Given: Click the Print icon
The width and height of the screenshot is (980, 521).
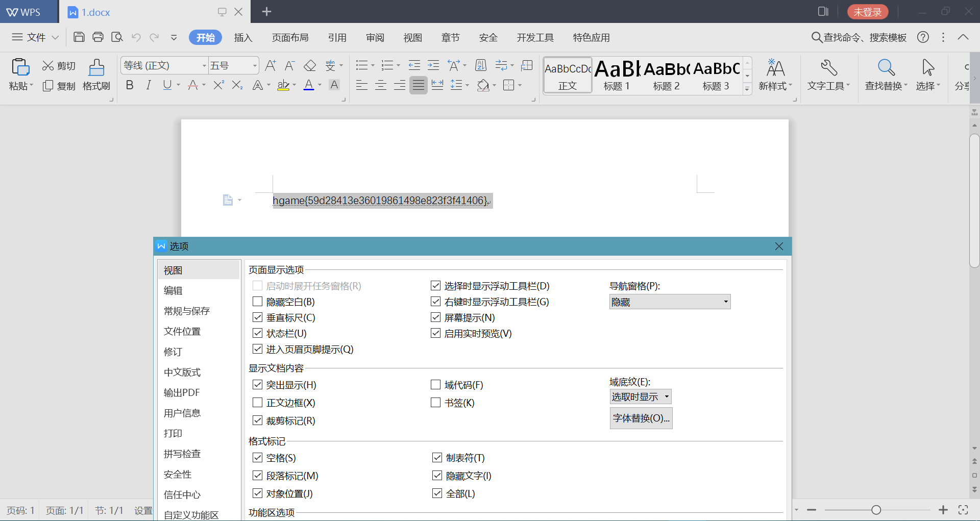Looking at the screenshot, I should click(x=98, y=37).
